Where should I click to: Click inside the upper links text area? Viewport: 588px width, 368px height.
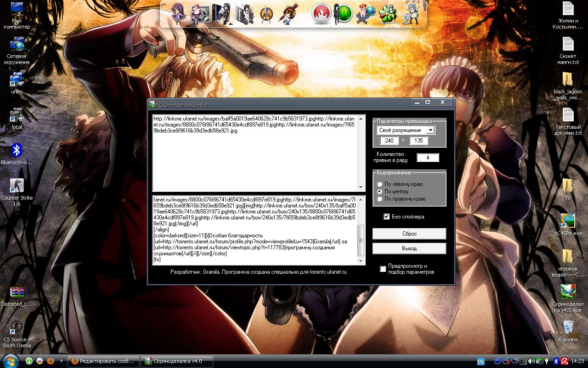tap(255, 153)
